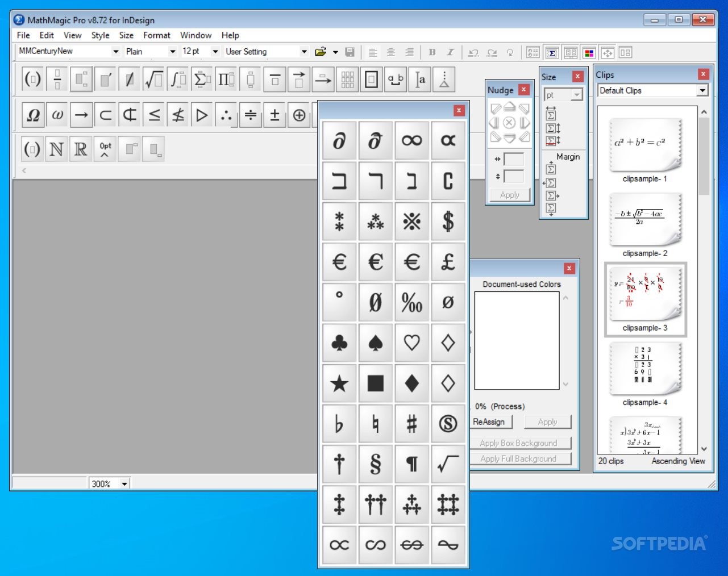Insert the club suit symbol
Image resolution: width=728 pixels, height=576 pixels.
click(339, 343)
